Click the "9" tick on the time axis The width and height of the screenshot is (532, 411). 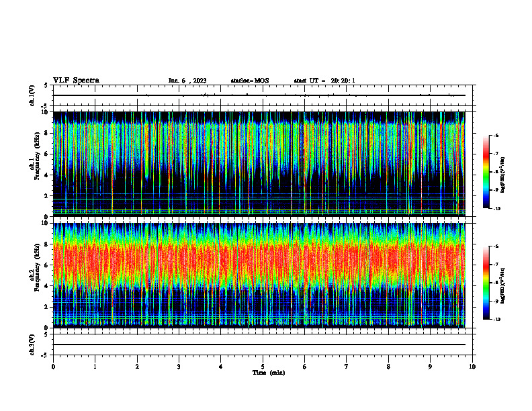coord(430,367)
